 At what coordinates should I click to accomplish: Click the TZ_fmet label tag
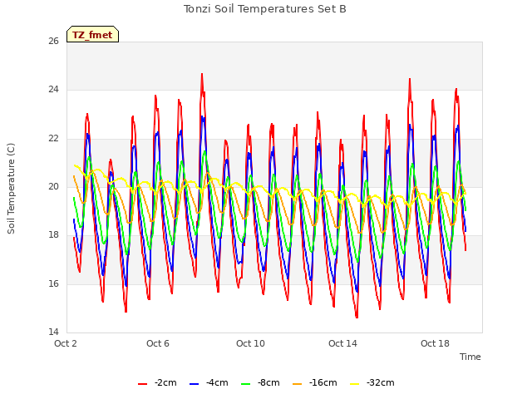92,34
